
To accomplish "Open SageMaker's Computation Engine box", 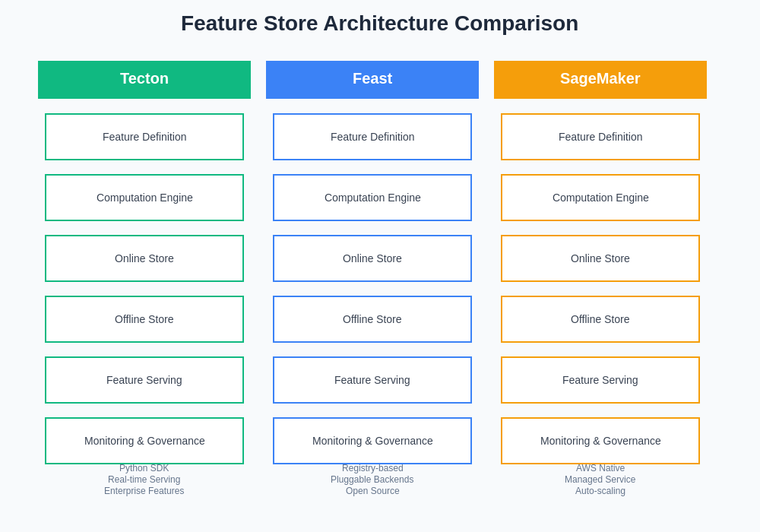I will pos(600,198).
